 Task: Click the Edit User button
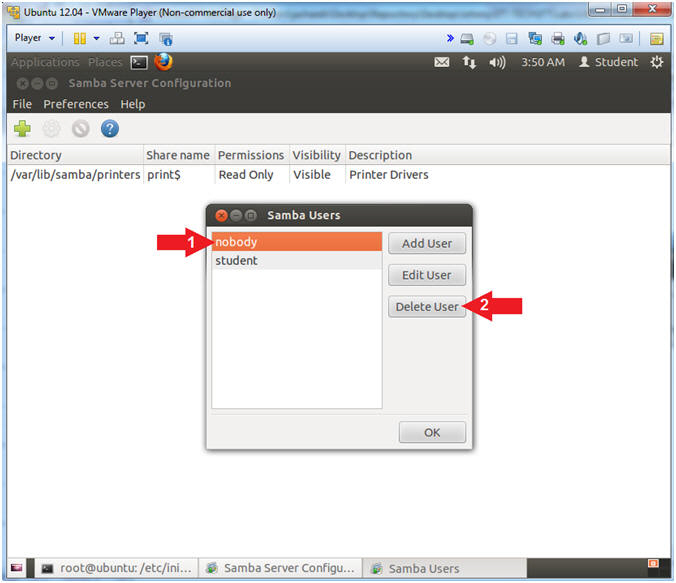(x=427, y=275)
